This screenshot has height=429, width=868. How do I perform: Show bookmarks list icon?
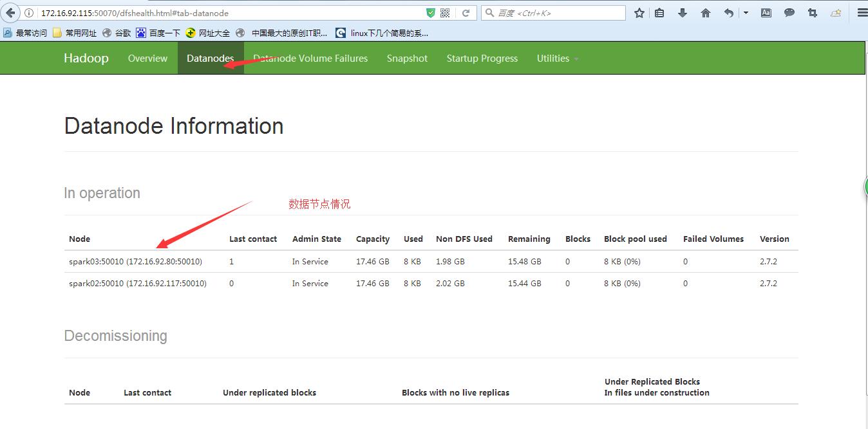(659, 13)
